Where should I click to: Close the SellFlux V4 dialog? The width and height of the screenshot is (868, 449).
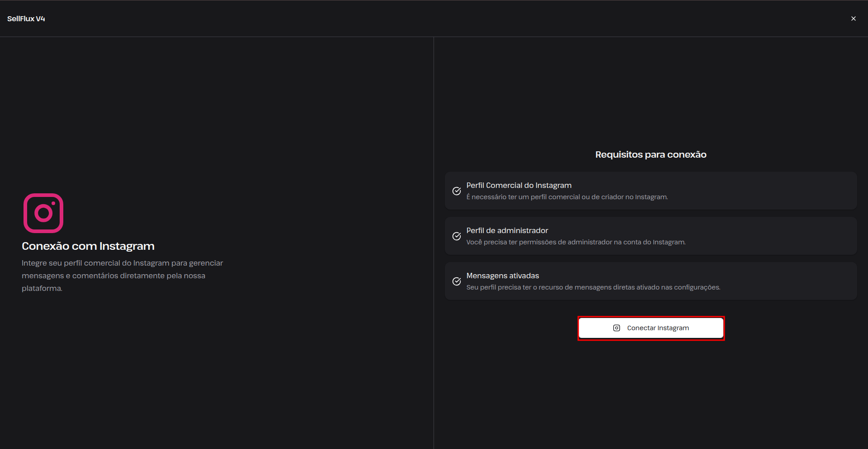854,19
